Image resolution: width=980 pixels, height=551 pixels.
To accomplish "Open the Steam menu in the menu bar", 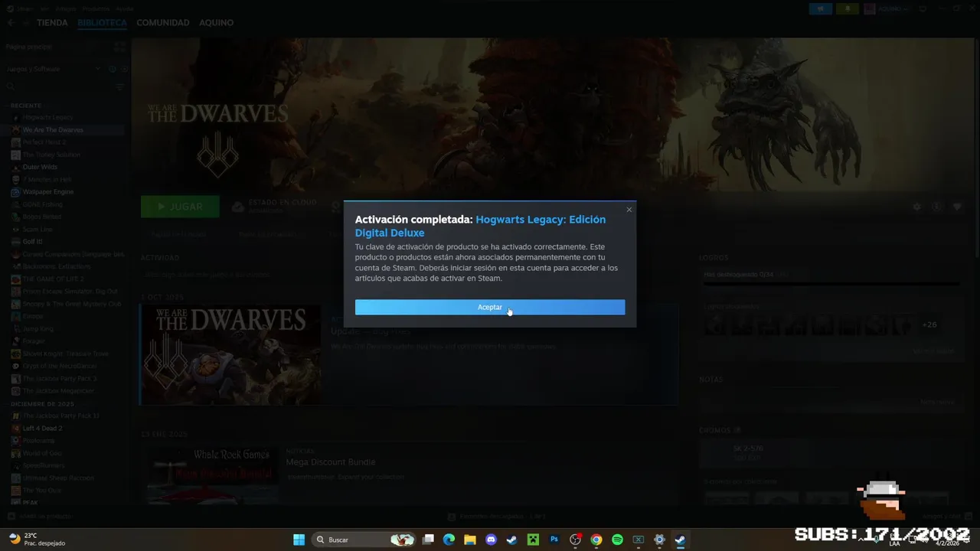I will [25, 8].
